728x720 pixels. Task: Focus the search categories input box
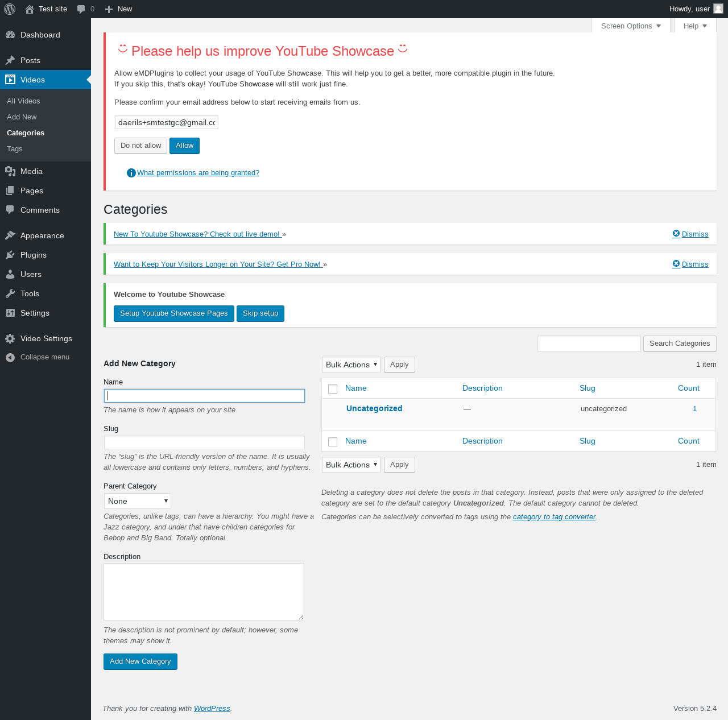(x=589, y=344)
